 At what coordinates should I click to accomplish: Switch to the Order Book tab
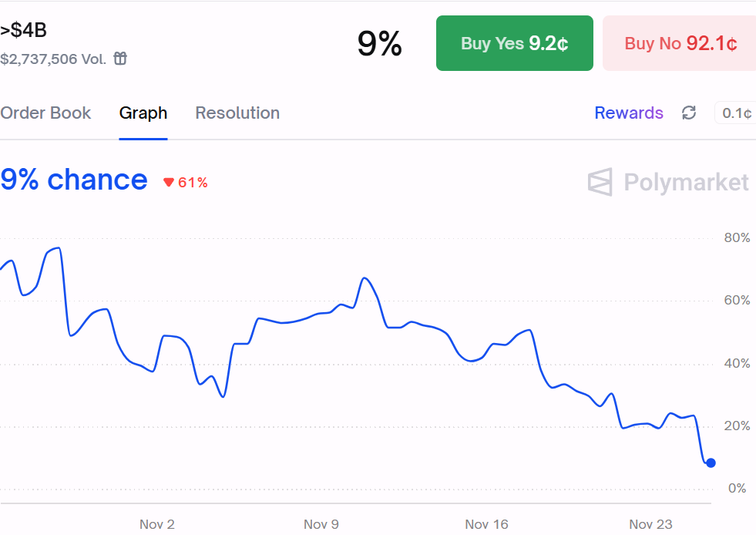[x=46, y=113]
